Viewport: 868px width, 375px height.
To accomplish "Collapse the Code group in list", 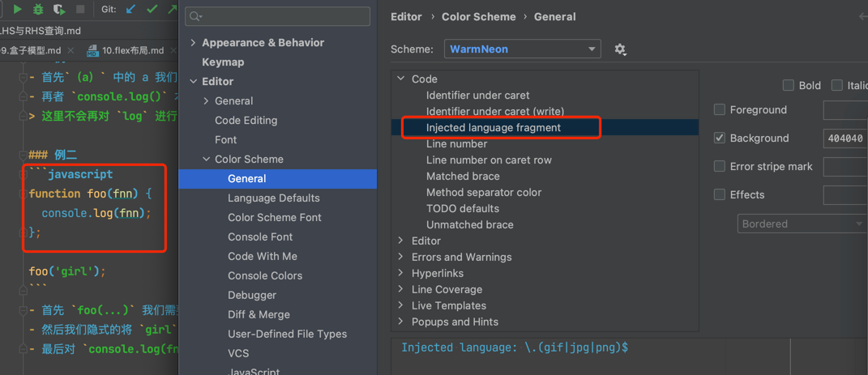I will click(401, 79).
